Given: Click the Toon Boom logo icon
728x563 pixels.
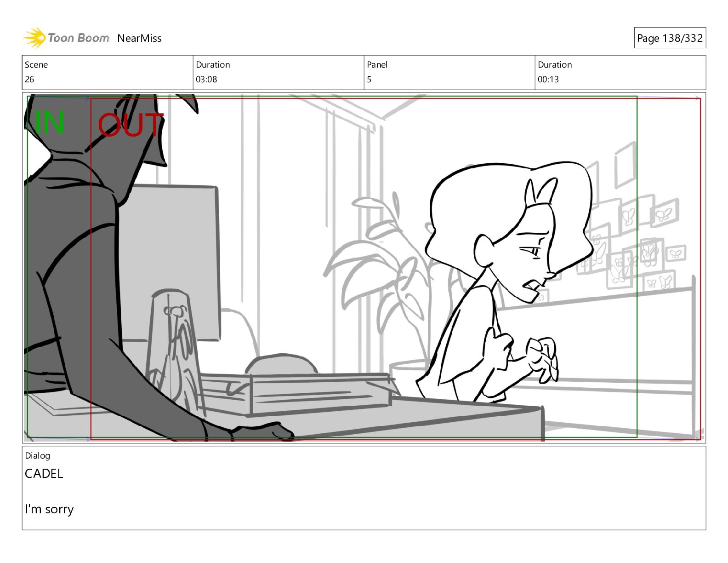Looking at the screenshot, I should [35, 38].
